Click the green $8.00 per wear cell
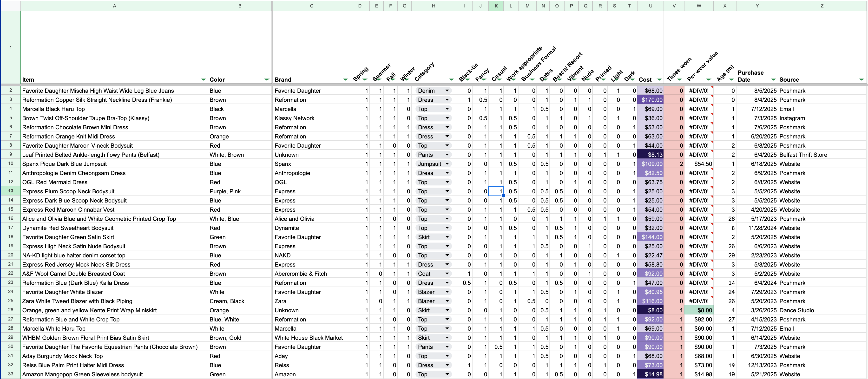This screenshot has height=379, width=868. click(698, 310)
